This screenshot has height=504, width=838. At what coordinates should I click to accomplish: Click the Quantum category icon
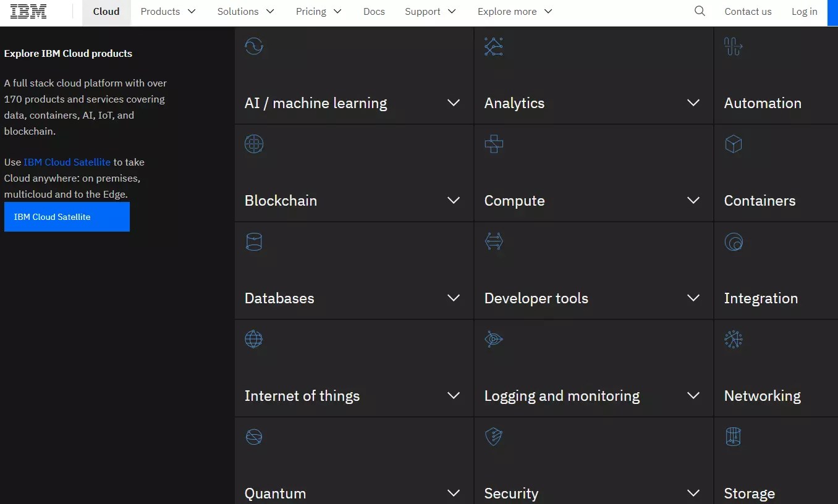tap(254, 437)
